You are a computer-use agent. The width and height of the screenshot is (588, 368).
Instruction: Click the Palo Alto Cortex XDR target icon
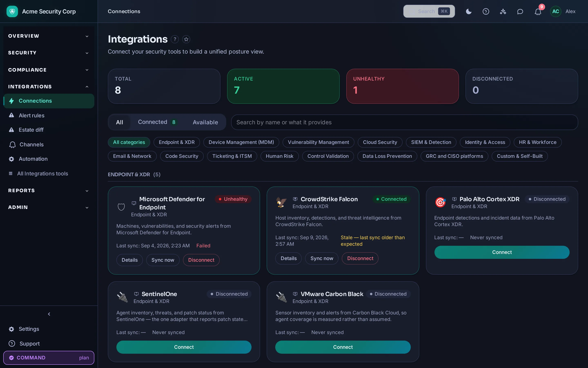pyautogui.click(x=440, y=202)
